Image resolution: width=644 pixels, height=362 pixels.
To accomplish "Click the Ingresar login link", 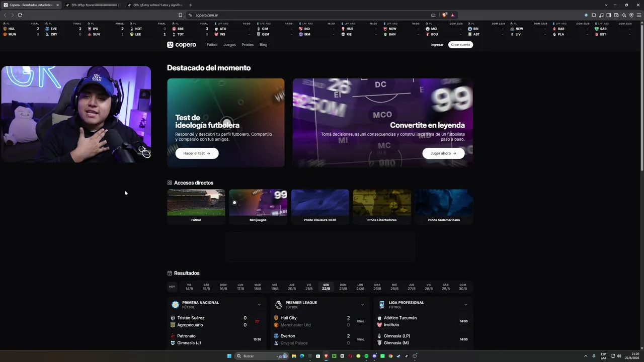I will tap(437, 45).
